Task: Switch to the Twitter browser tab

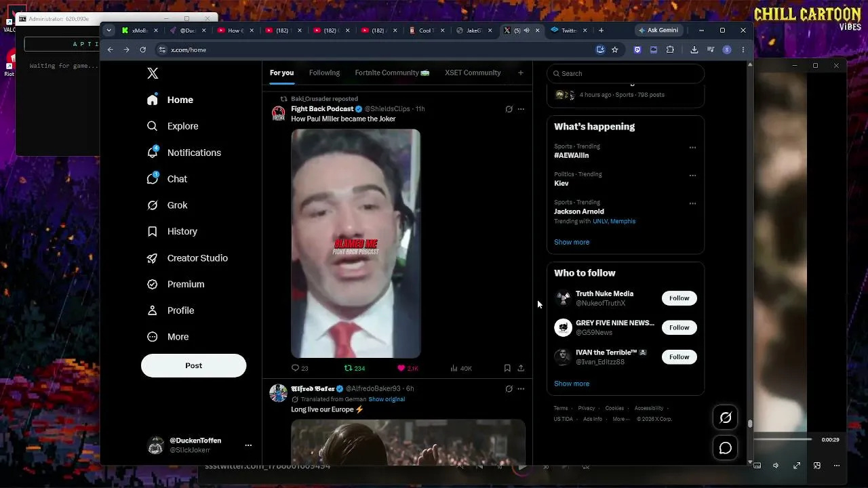Action: click(x=569, y=30)
